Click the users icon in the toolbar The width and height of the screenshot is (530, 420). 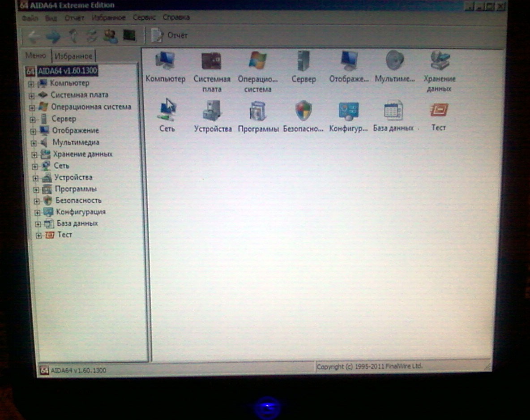[x=111, y=36]
